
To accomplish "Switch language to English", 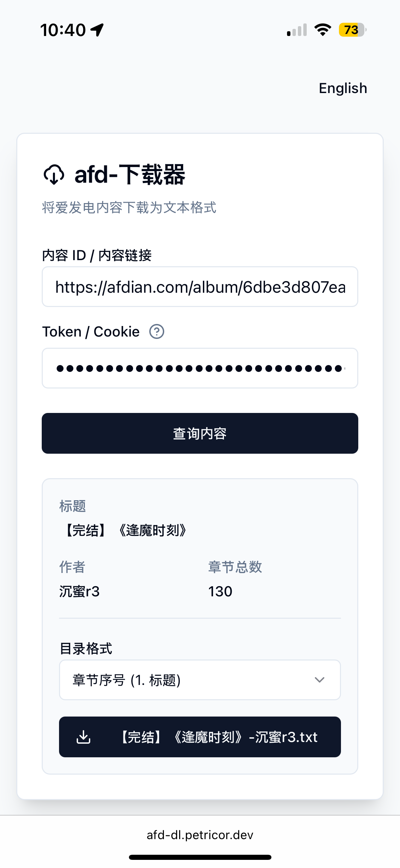I will point(343,88).
